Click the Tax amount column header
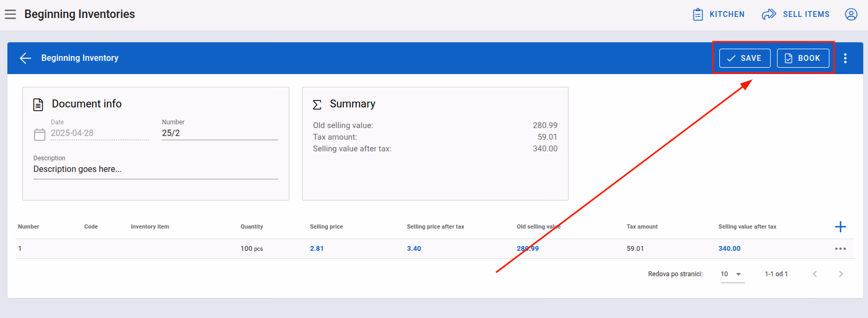 click(x=642, y=226)
